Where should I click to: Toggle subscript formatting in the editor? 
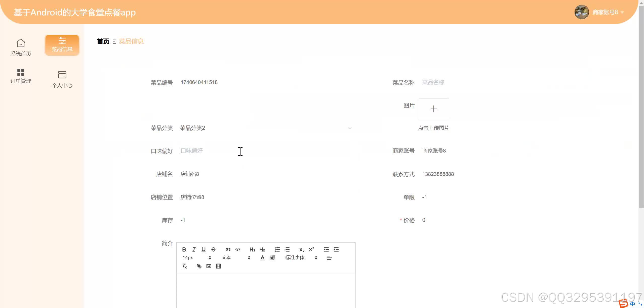[301, 249]
